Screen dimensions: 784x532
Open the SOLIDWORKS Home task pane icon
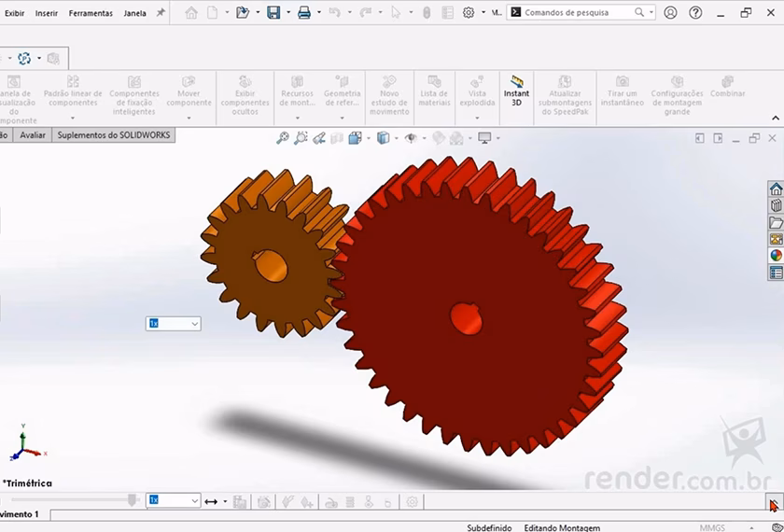pyautogui.click(x=776, y=189)
